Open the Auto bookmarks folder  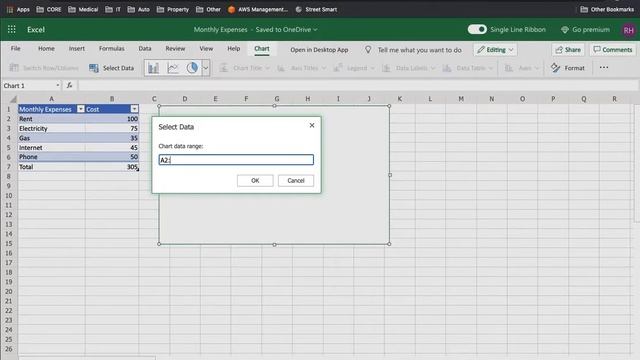tap(138, 9)
